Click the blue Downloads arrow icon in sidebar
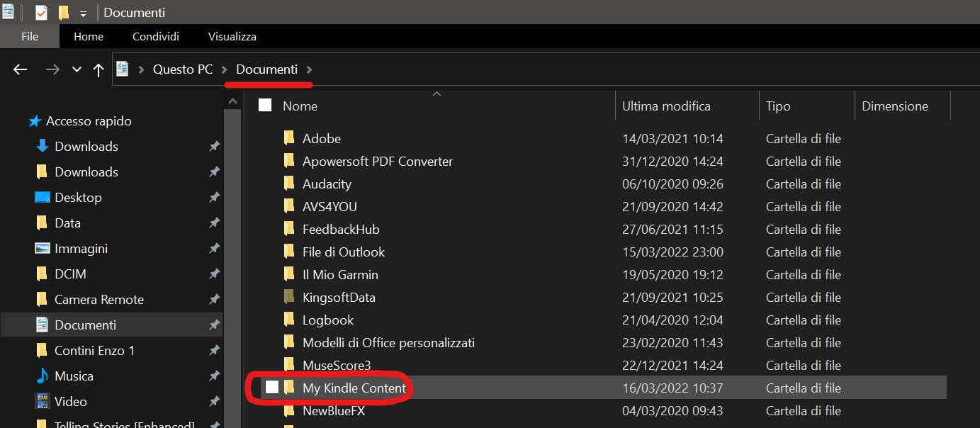This screenshot has height=428, width=980. coord(43,147)
